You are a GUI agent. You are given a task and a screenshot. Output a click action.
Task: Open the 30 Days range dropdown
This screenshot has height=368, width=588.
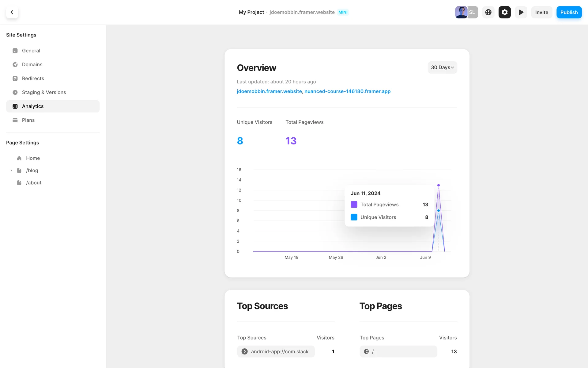coord(442,67)
